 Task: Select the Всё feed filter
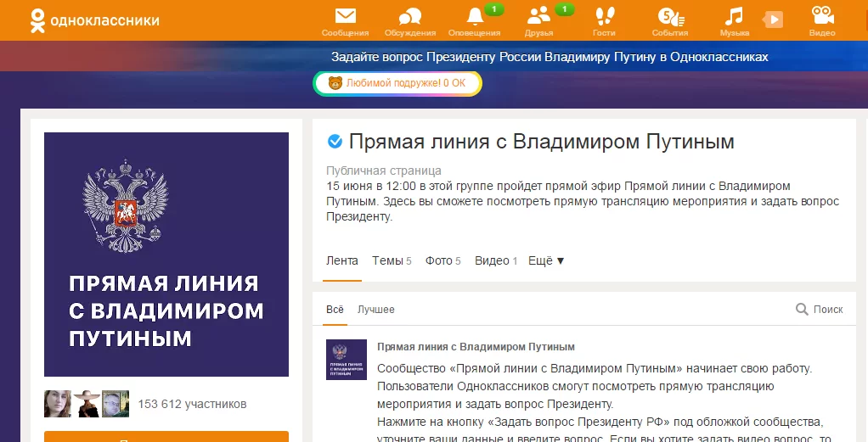[x=335, y=310]
